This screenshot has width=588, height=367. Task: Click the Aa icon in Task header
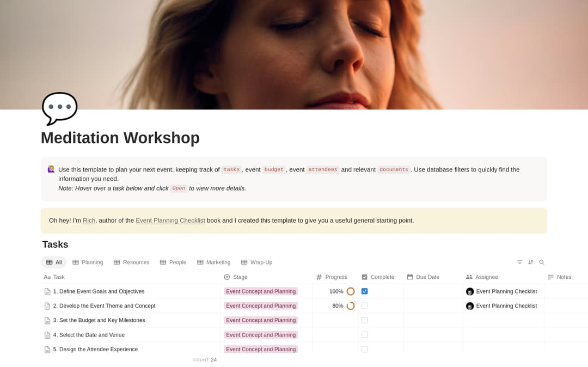47,277
